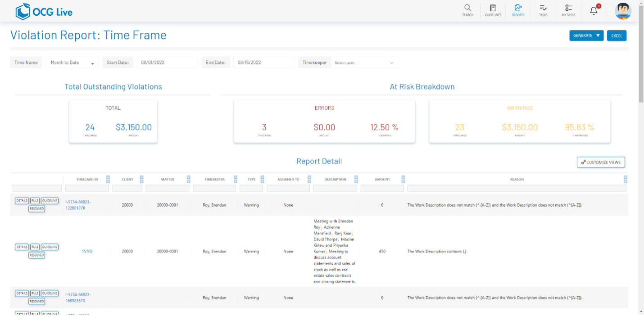Viewport: 644px width, 316px height.
Task: Click the notification bell icon
Action: point(594,10)
